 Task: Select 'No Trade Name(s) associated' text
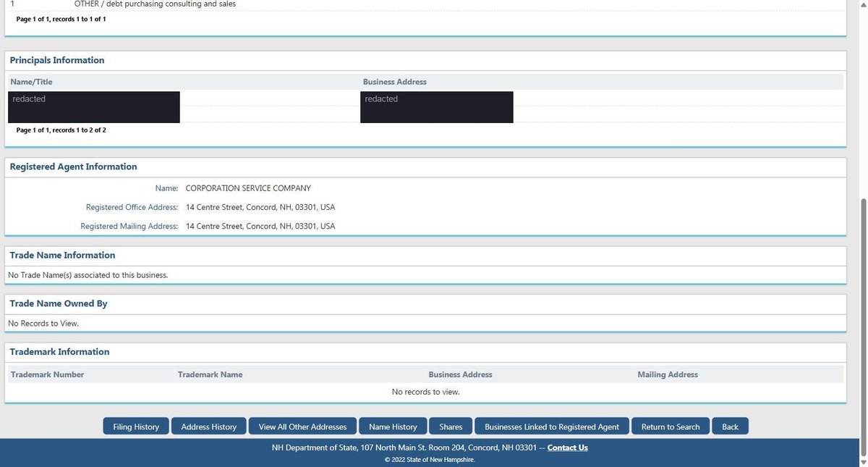coord(88,275)
